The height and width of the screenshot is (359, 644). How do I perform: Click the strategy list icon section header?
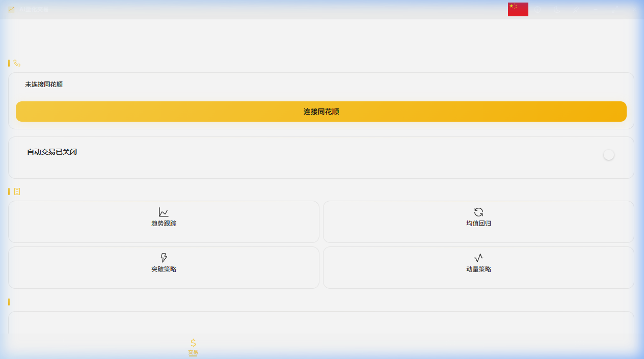(18, 191)
